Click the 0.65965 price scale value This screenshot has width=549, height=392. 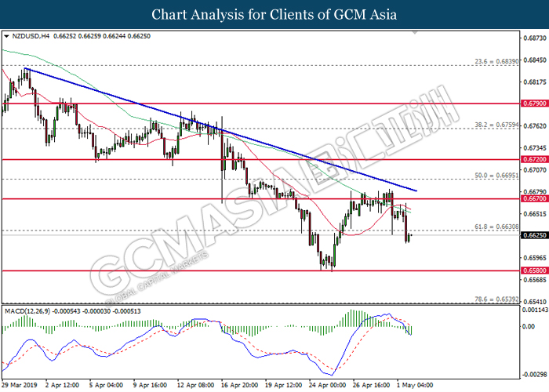point(535,258)
